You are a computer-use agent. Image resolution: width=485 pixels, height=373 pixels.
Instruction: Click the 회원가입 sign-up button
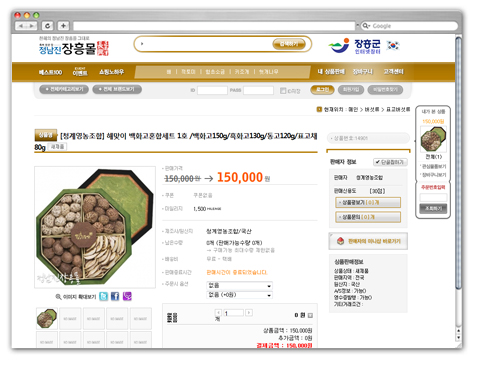tap(351, 90)
